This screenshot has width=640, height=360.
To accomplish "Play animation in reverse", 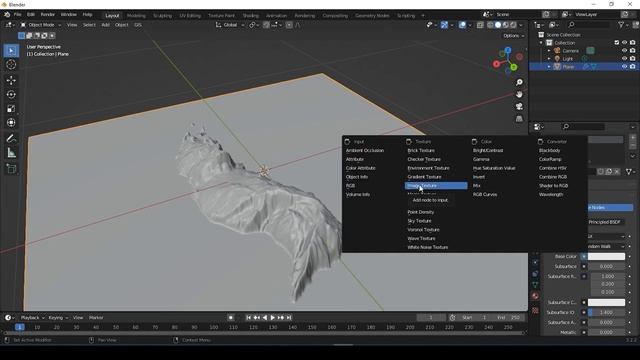I will [264, 318].
